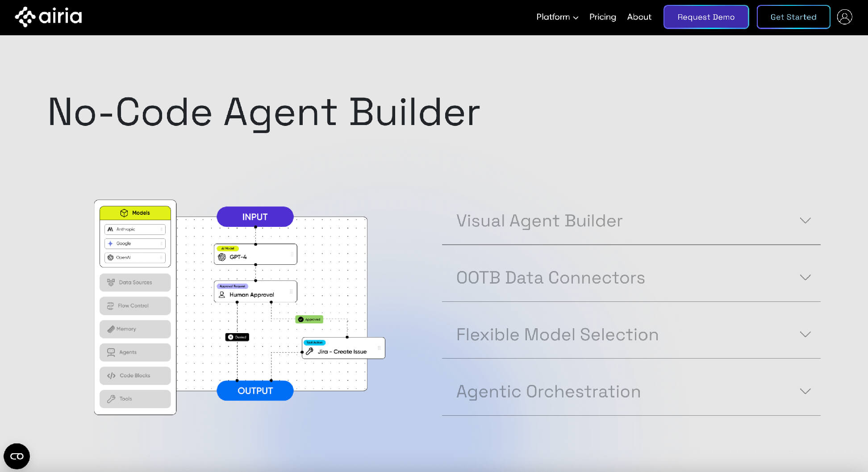Image resolution: width=868 pixels, height=472 pixels.
Task: Go to the Pricing page
Action: pos(602,17)
